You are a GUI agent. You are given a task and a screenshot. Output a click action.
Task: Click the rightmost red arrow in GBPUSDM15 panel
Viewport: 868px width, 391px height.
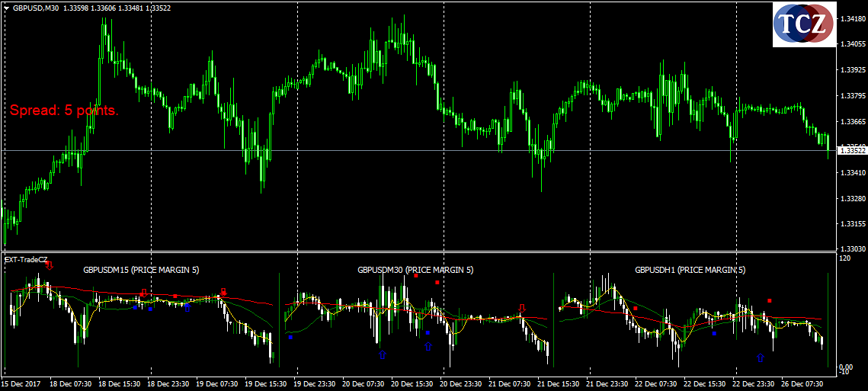pos(223,292)
